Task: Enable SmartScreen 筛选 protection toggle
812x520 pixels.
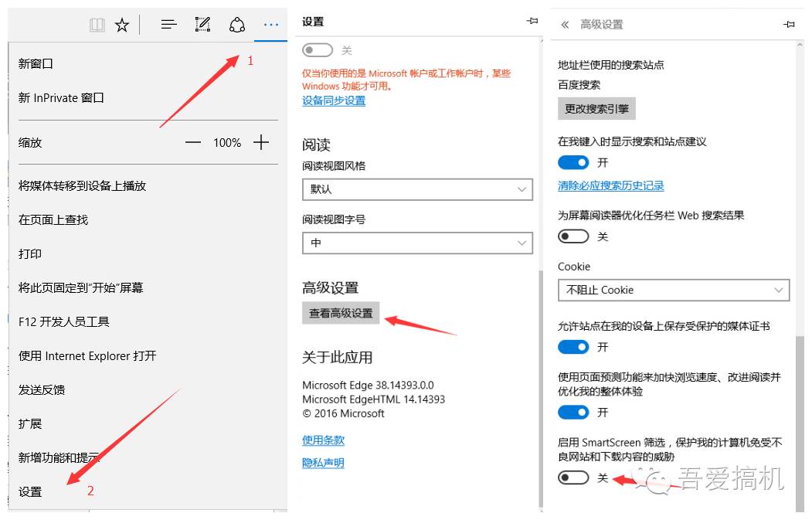Action: pos(573,478)
